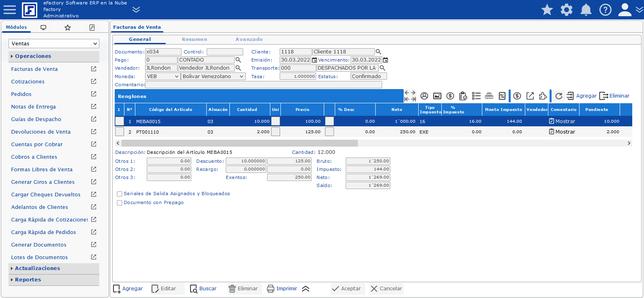This screenshot has width=644, height=298.
Task: Toggle discount checkbox in MEBA0015 row
Action: pyautogui.click(x=329, y=121)
